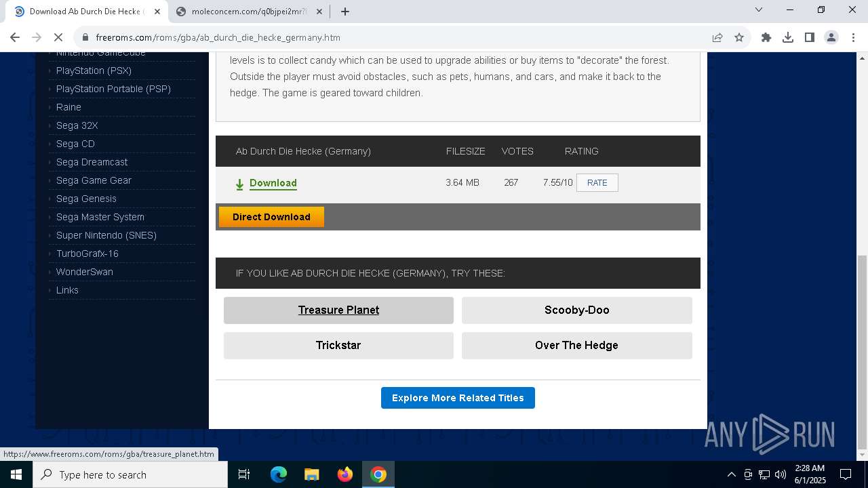Open Chrome three-dot menu
This screenshot has height=488, width=868.
(853, 37)
